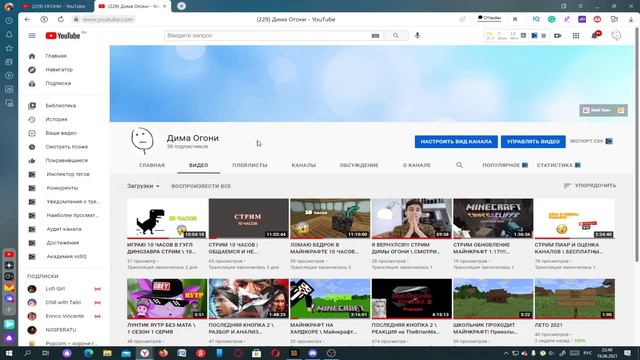Screen dimensions: 640x360
Task: Click the Дима Огони channel avatar
Action: pyautogui.click(x=142, y=141)
